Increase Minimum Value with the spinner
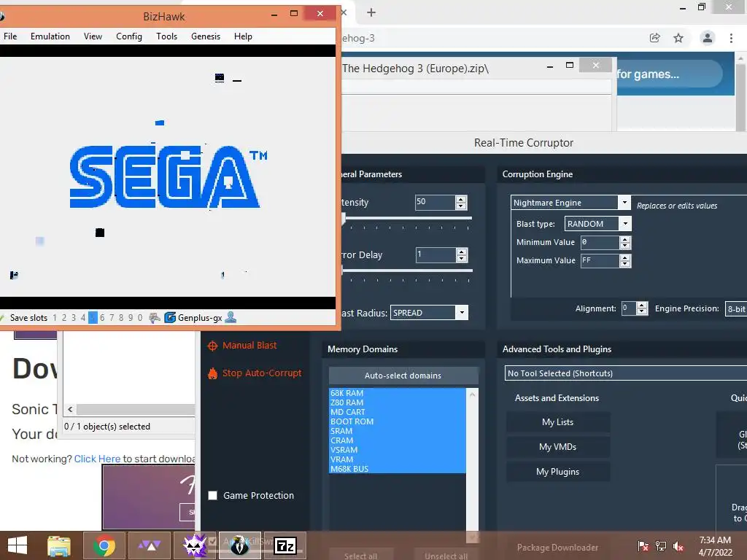This screenshot has height=560, width=747. tap(625, 239)
